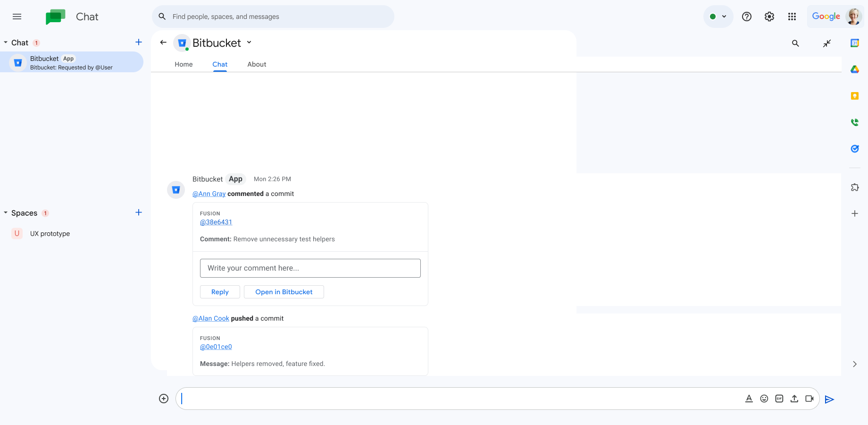Open commit link @0e01ce0

pos(216,347)
